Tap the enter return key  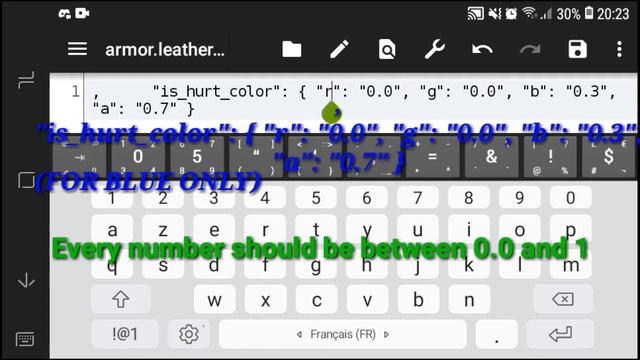560,334
